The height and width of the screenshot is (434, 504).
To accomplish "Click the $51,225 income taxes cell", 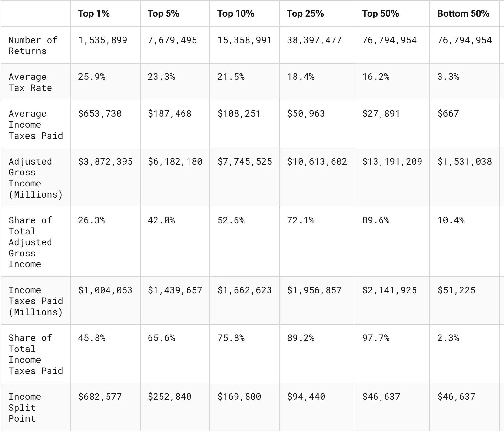I will tap(456, 290).
